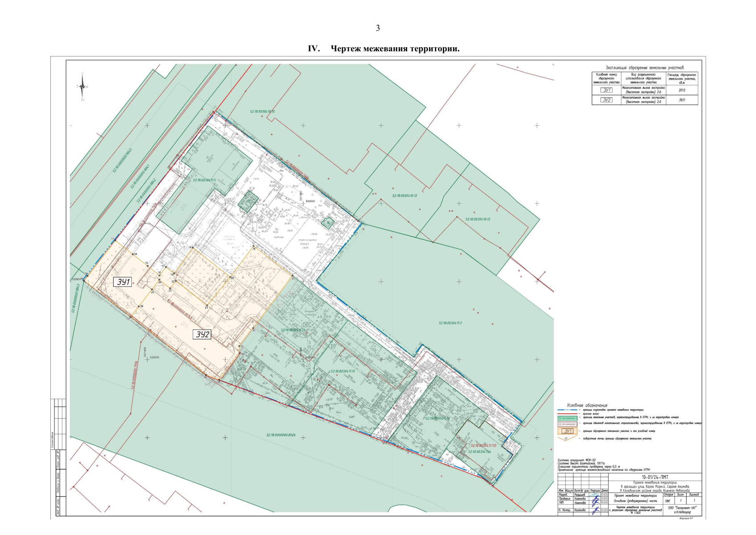Click the ЗУ1 parcel label on map
The height and width of the screenshot is (535, 756).
(x=123, y=282)
